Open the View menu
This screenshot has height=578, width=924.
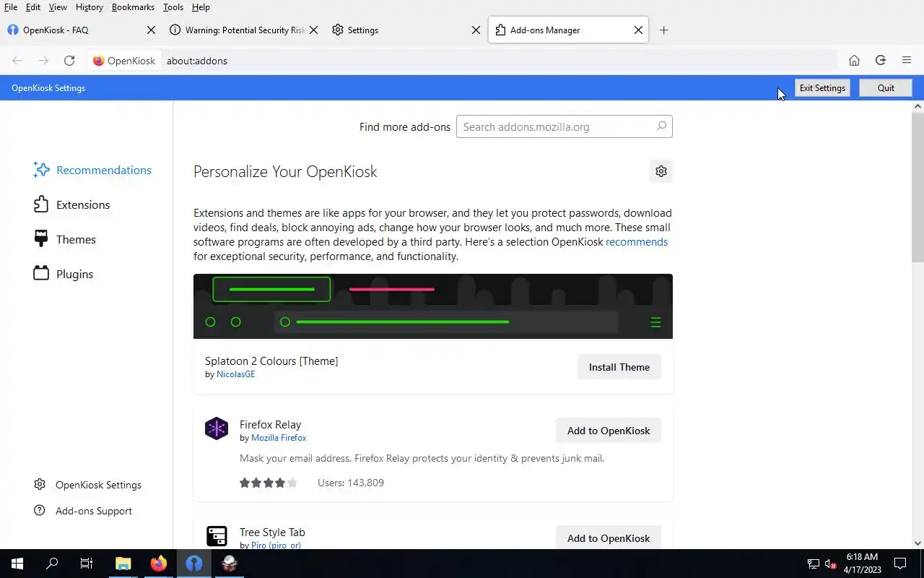click(58, 7)
